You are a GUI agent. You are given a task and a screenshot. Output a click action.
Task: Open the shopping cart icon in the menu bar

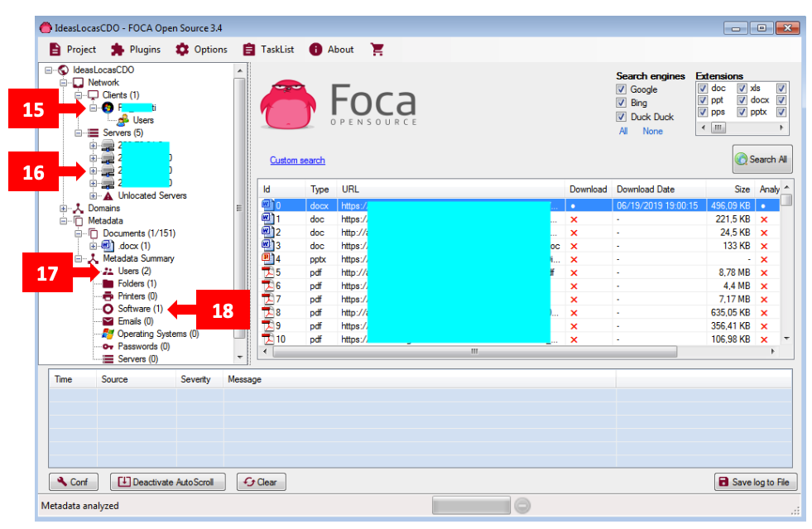[x=377, y=49]
